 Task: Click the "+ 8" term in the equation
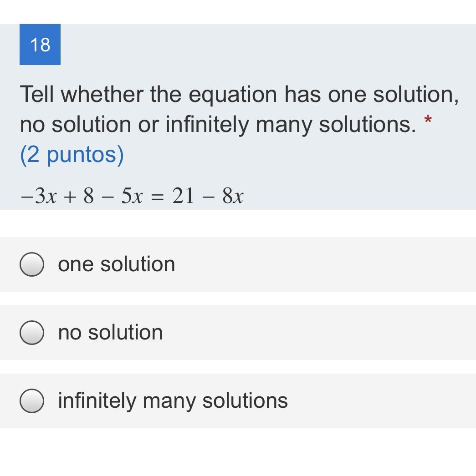[82, 197]
